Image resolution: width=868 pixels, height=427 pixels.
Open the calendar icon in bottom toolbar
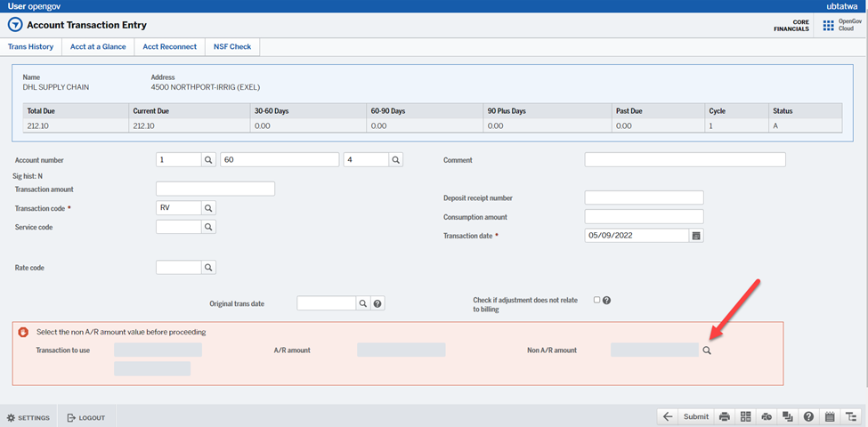pos(829,417)
